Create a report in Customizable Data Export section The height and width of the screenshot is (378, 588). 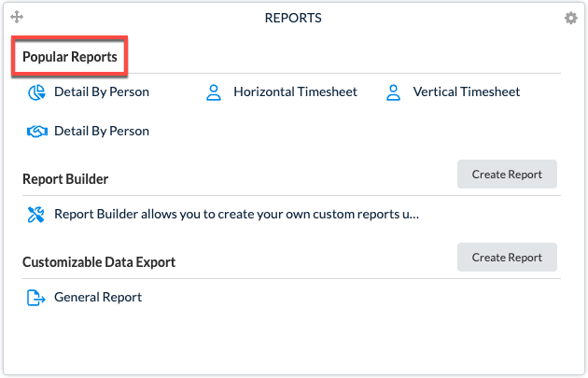(507, 258)
